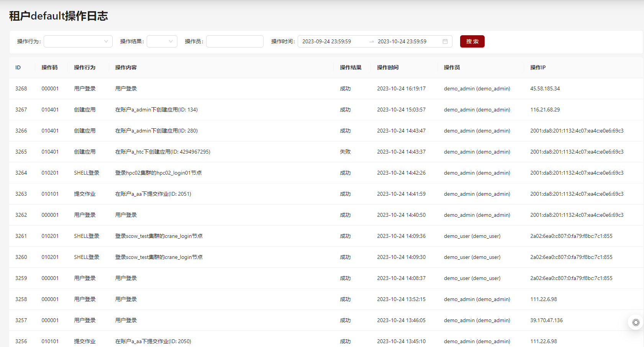This screenshot has width=644, height=347.
Task: Toggle the sun-shaped theme switch icon
Action: (636, 322)
